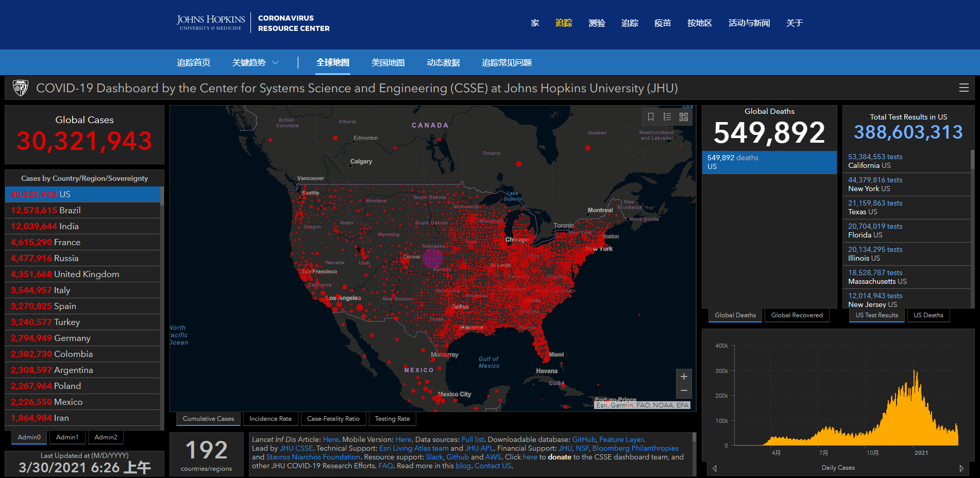Go to previous chart with left arrow
The image size is (980, 478).
715,468
